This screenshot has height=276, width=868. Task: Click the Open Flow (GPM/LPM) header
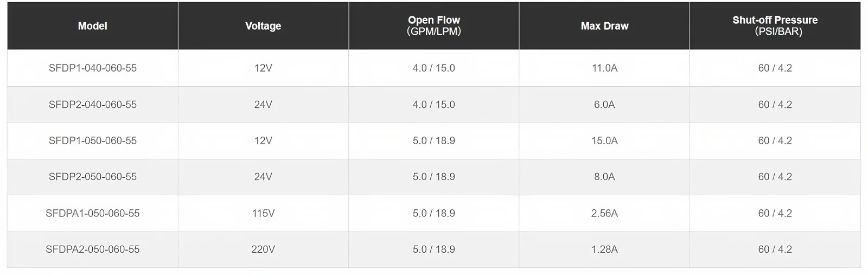pyautogui.click(x=433, y=26)
